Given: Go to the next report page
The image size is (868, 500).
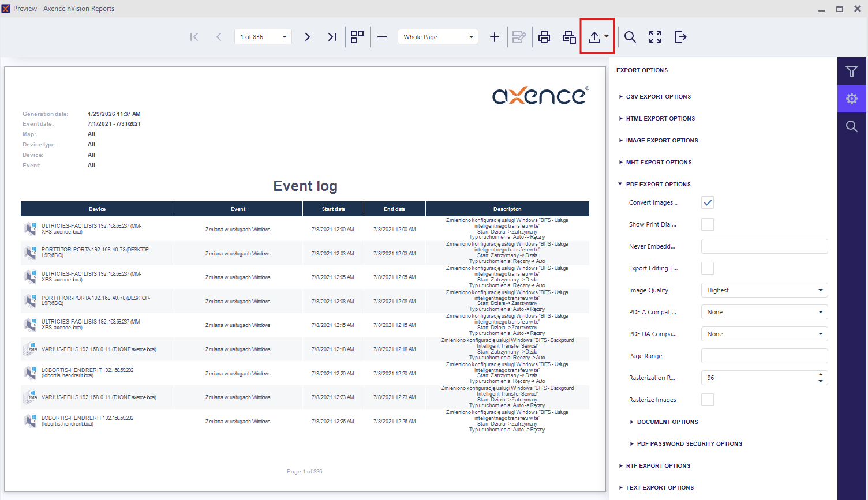Looking at the screenshot, I should [308, 37].
